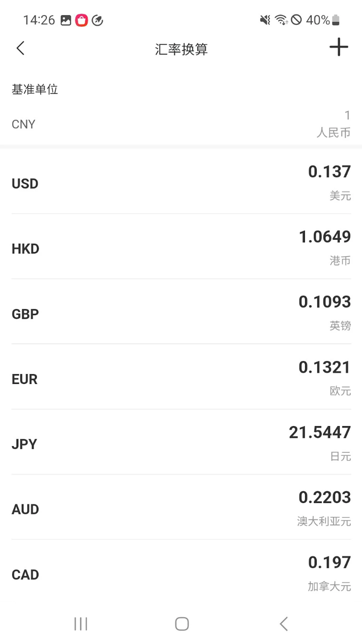Tap the pink shopping bag notification icon
Screen dimensions: 362x644
click(81, 20)
